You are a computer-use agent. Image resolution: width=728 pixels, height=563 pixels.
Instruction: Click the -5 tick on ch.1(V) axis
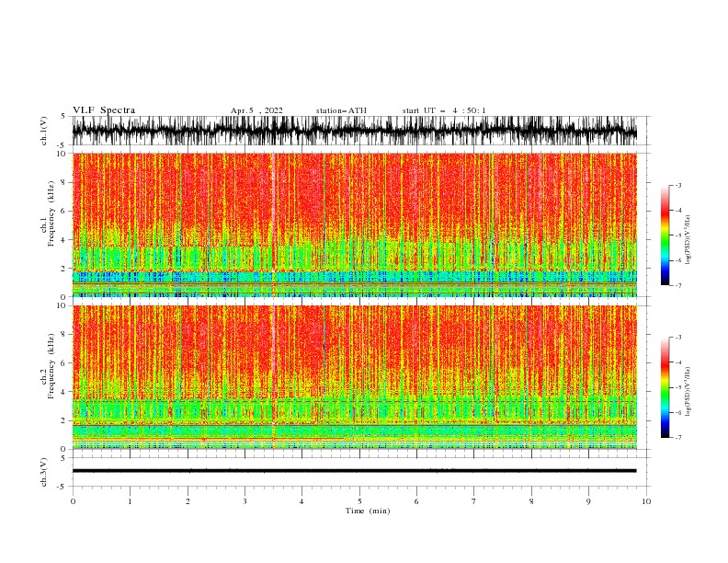pyautogui.click(x=62, y=145)
